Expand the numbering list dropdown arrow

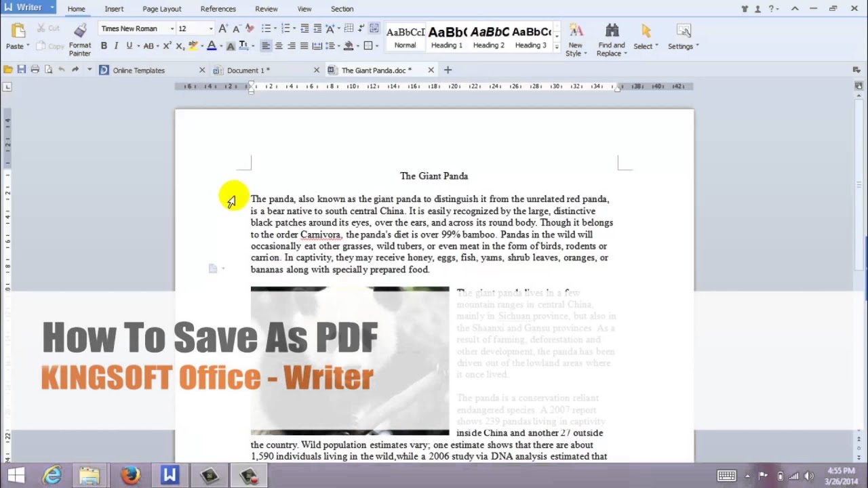[x=294, y=28]
